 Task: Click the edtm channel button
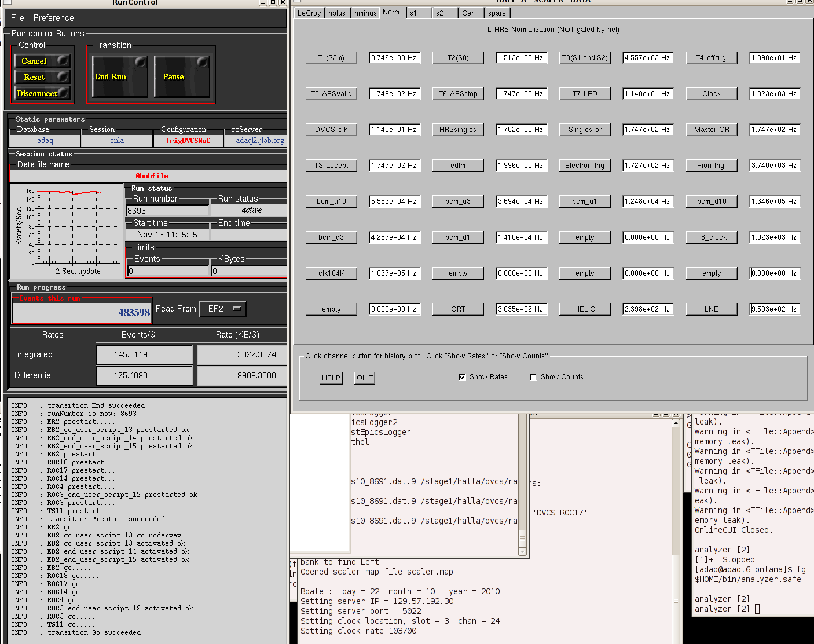(x=458, y=166)
